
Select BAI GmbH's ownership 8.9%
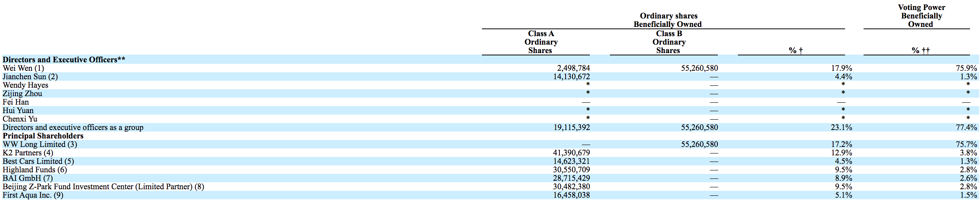tap(843, 178)
